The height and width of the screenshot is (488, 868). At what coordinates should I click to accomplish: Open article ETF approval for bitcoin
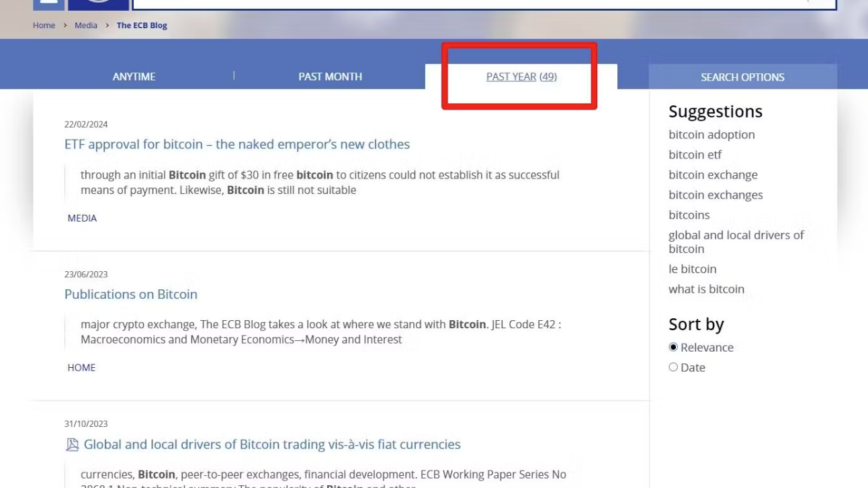pos(237,144)
